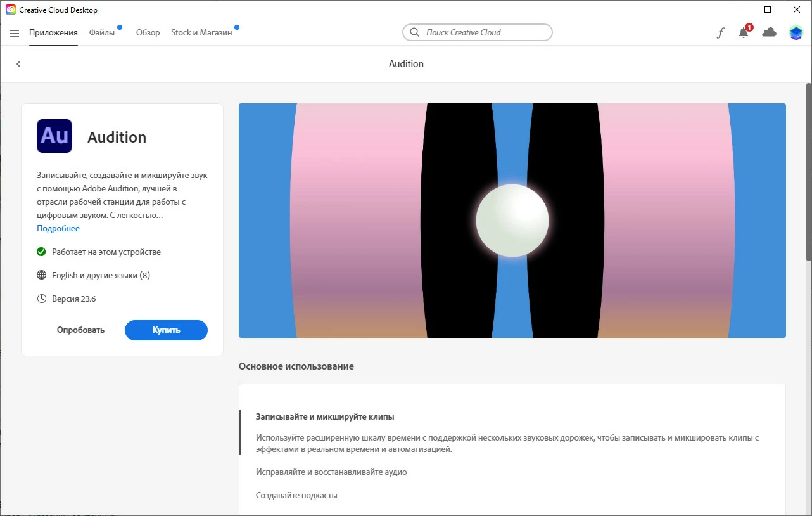Check cloud sync status icon

pyautogui.click(x=769, y=32)
